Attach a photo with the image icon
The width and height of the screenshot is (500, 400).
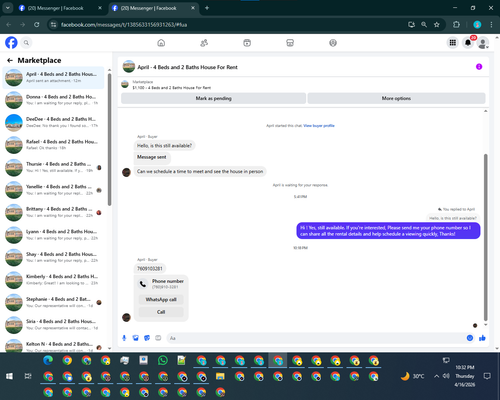coord(135,338)
